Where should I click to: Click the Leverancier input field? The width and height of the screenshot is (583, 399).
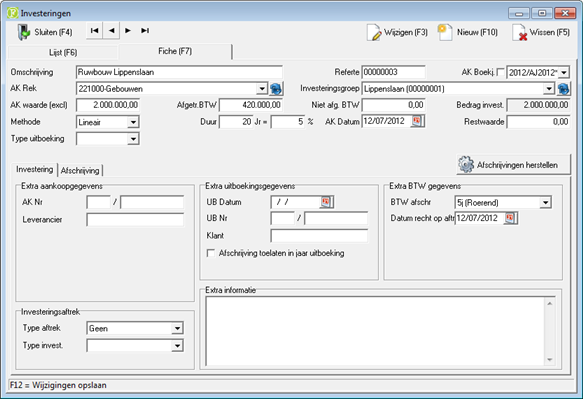(x=135, y=219)
